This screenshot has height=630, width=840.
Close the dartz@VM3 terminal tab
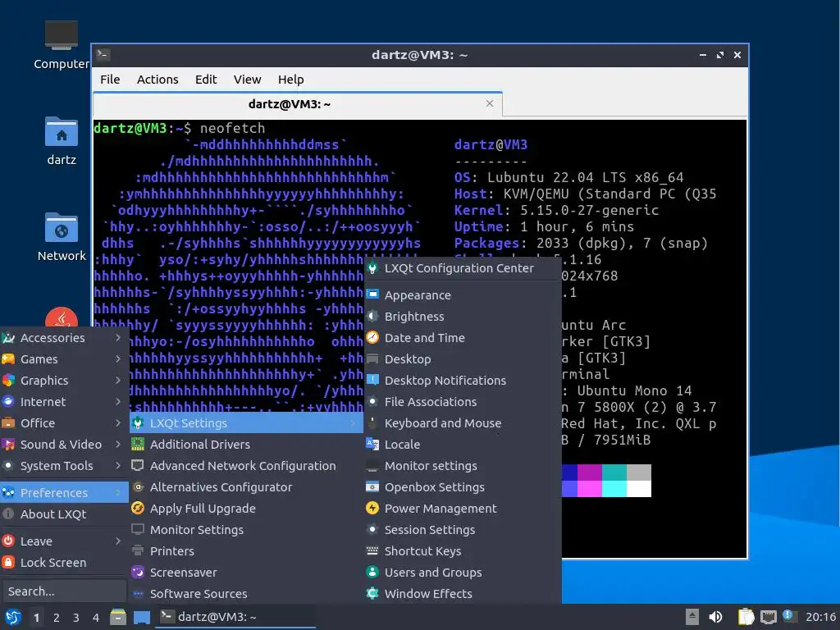[x=490, y=103]
